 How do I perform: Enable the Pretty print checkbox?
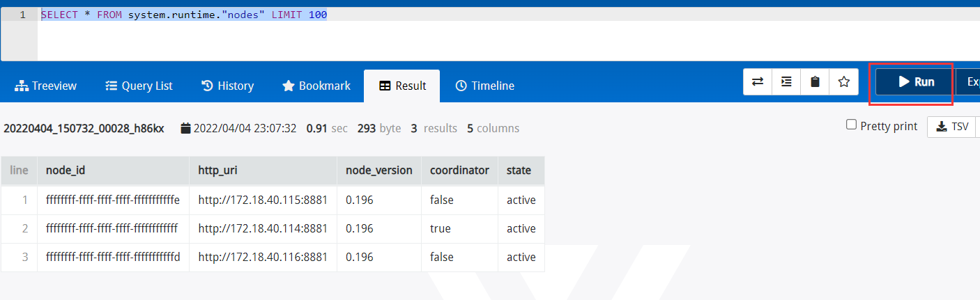coord(851,125)
